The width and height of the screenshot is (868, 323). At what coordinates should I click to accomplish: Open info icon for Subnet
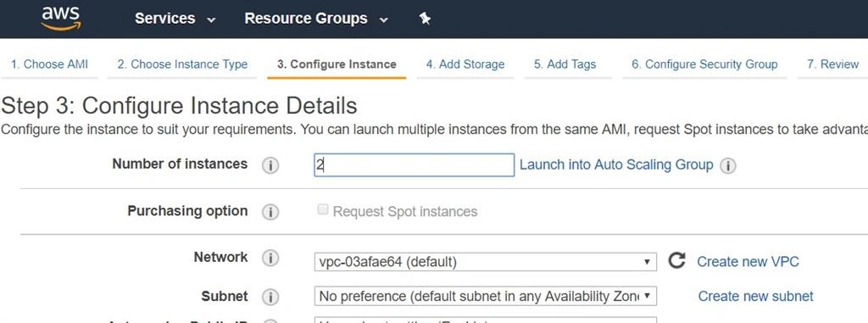tap(270, 297)
